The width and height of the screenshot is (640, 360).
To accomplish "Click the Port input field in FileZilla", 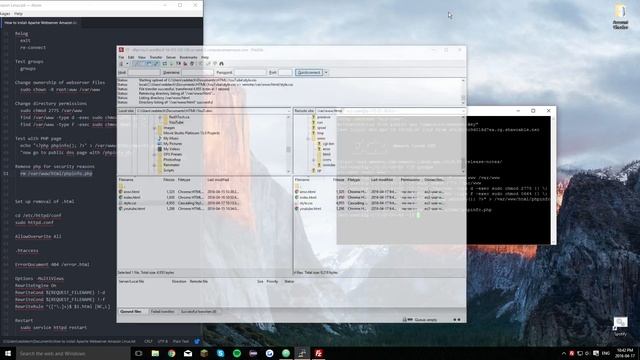I will 285,72.
